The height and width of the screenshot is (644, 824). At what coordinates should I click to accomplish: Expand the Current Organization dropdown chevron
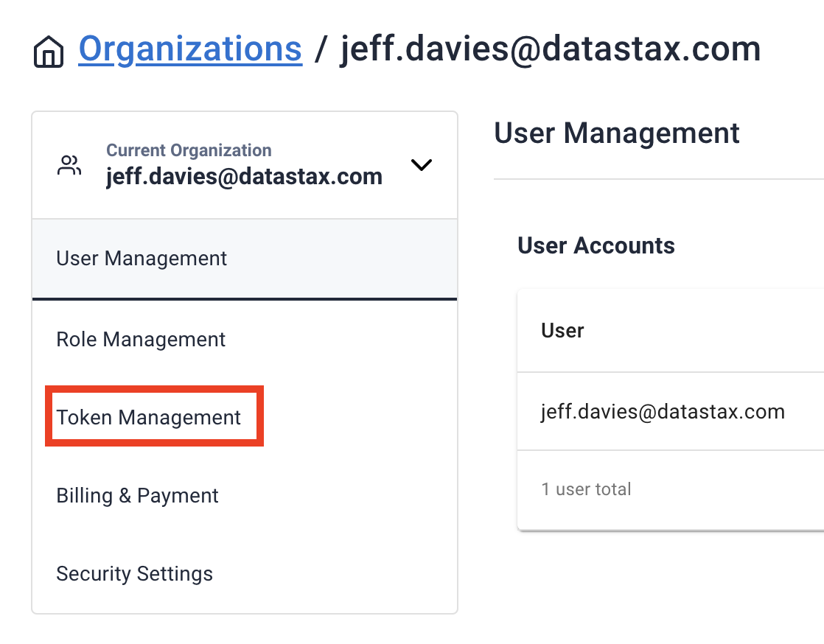[421, 165]
